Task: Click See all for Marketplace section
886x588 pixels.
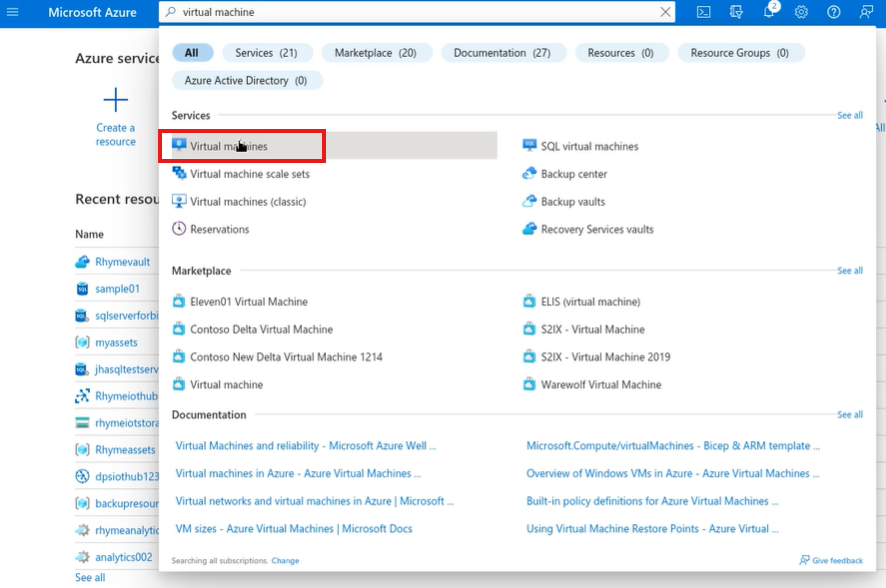Action: click(850, 271)
